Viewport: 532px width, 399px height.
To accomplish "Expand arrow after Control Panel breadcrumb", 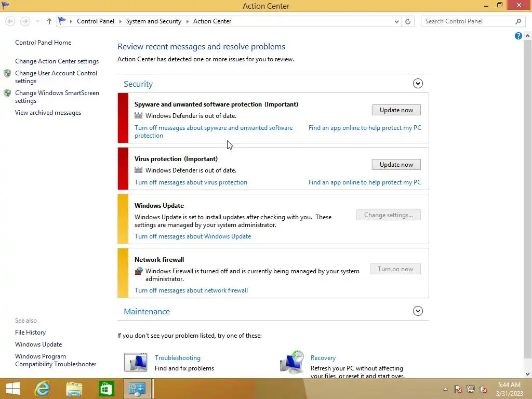I will click(120, 21).
